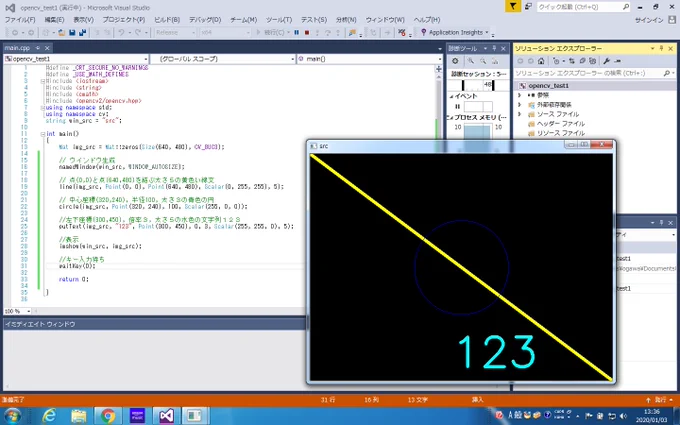
Task: Pause debugging with the Break All icon
Action: [x=297, y=33]
